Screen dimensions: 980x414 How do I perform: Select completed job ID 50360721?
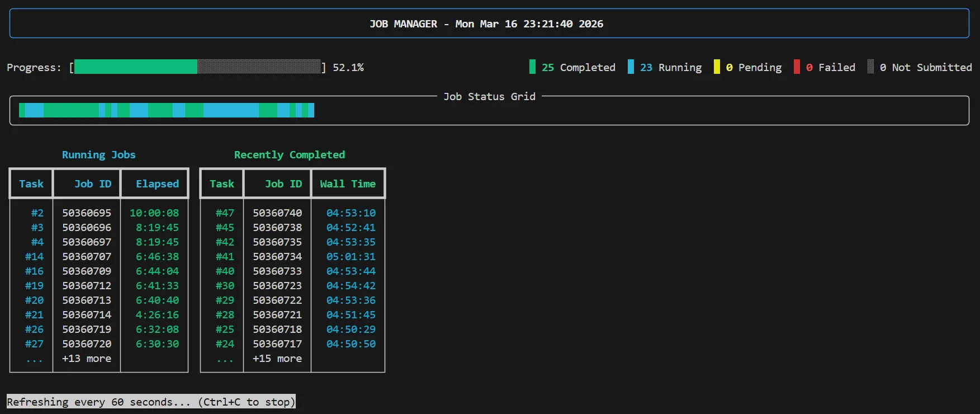tap(277, 315)
